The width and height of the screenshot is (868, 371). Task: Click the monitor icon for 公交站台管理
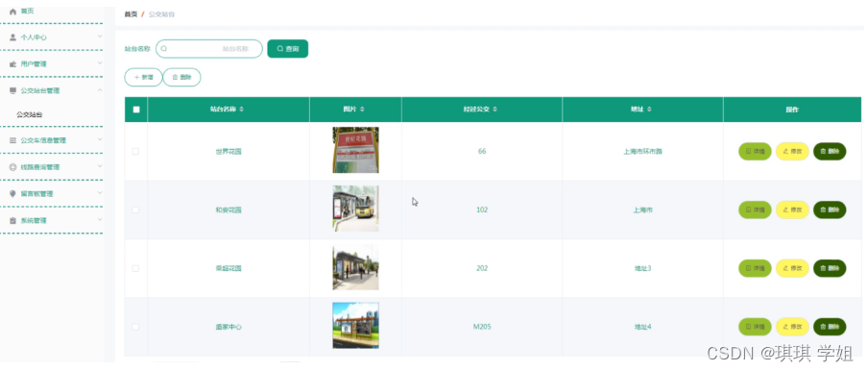pos(13,90)
